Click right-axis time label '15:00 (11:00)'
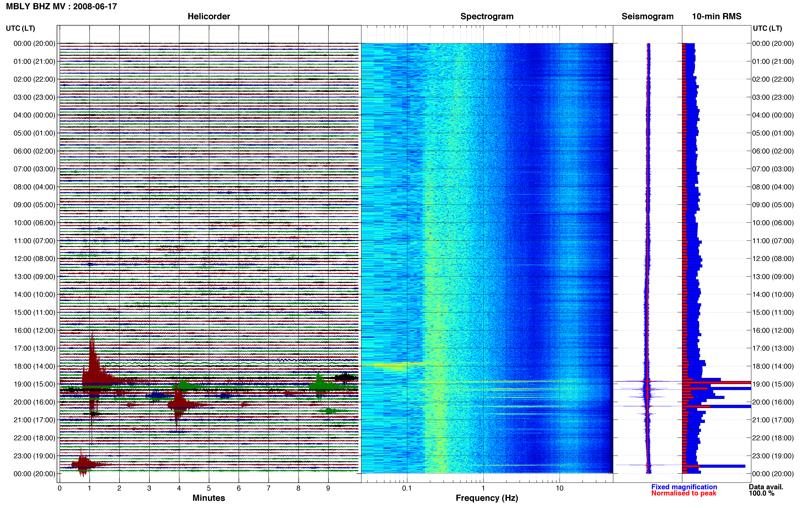 [x=773, y=312]
